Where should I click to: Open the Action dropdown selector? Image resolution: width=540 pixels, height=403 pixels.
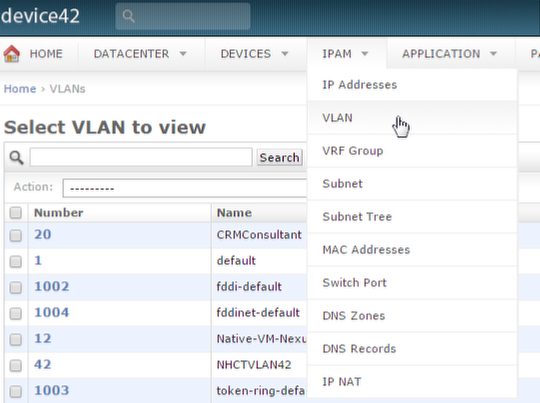(185, 188)
